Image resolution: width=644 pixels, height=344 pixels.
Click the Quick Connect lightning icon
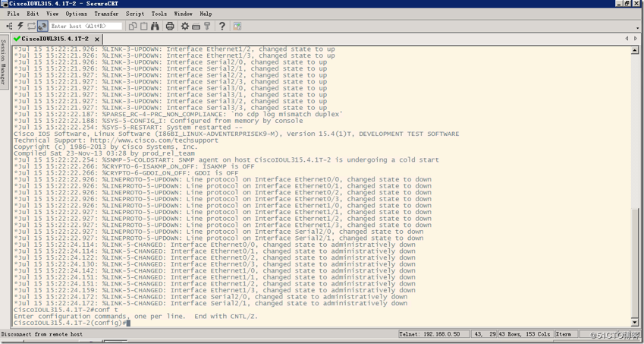[20, 27]
